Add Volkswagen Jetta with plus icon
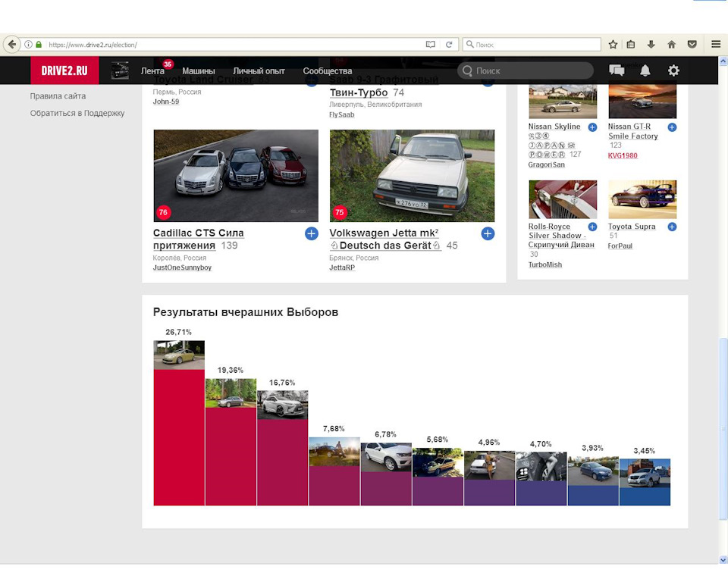This screenshot has width=728, height=582. pyautogui.click(x=488, y=233)
